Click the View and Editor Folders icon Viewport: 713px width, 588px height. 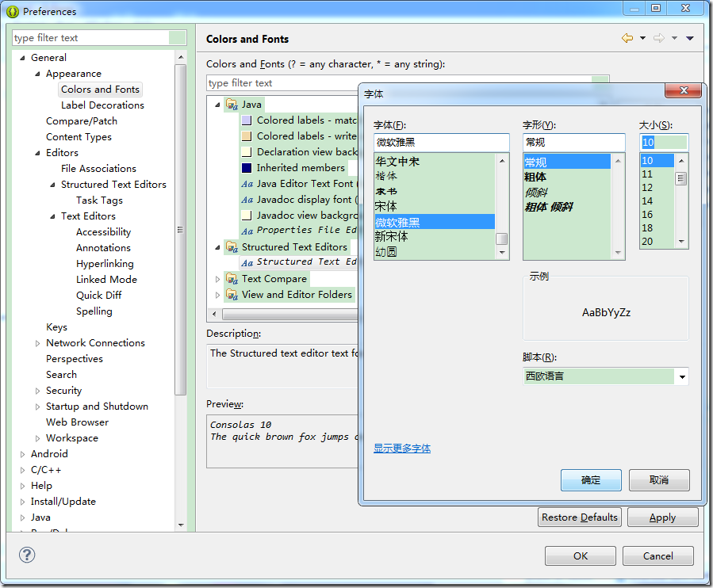pyautogui.click(x=232, y=295)
